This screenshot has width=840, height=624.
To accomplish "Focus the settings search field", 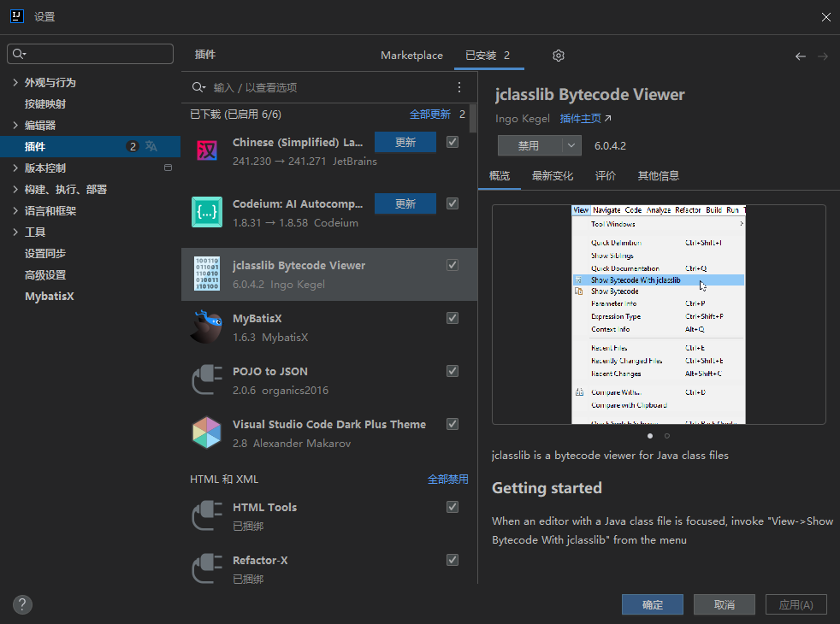I will [90, 54].
